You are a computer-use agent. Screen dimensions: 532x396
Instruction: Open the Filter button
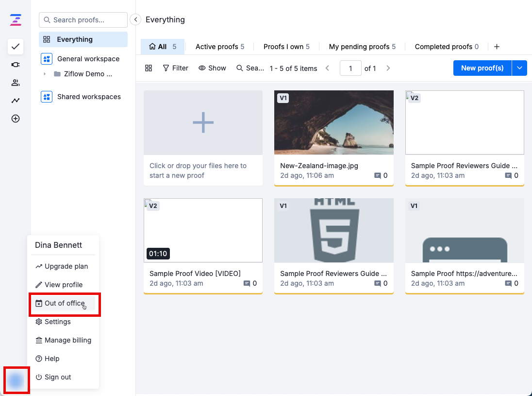(175, 68)
